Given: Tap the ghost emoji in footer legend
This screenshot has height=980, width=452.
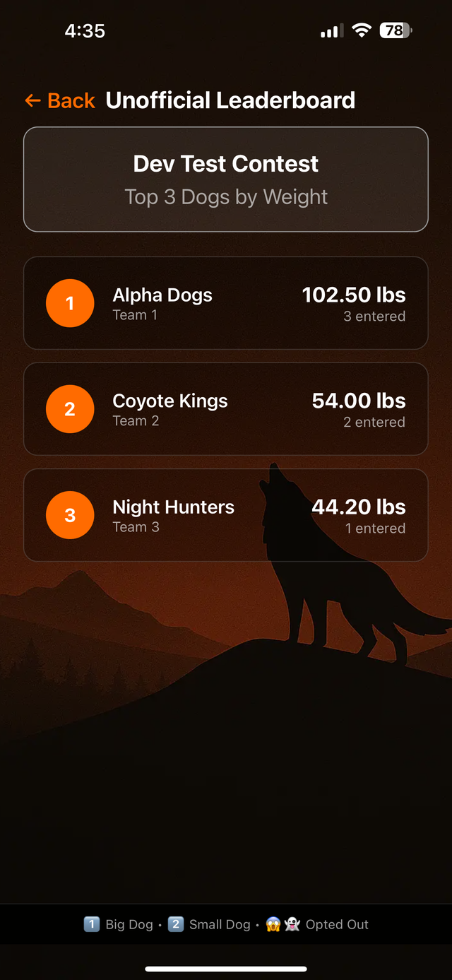Looking at the screenshot, I should click(293, 924).
